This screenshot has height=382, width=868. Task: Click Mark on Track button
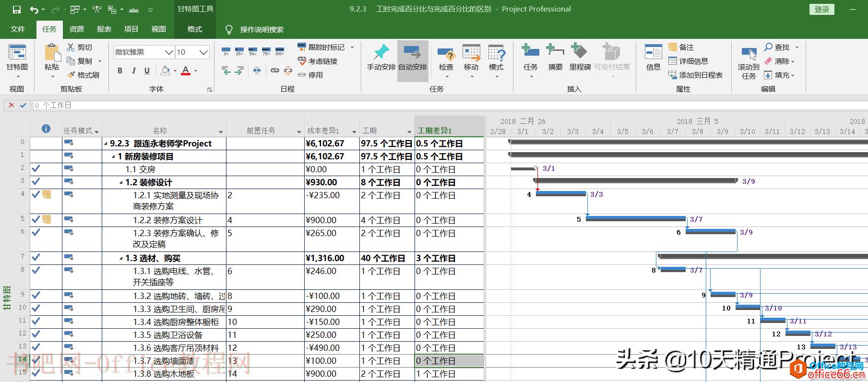pyautogui.click(x=321, y=47)
